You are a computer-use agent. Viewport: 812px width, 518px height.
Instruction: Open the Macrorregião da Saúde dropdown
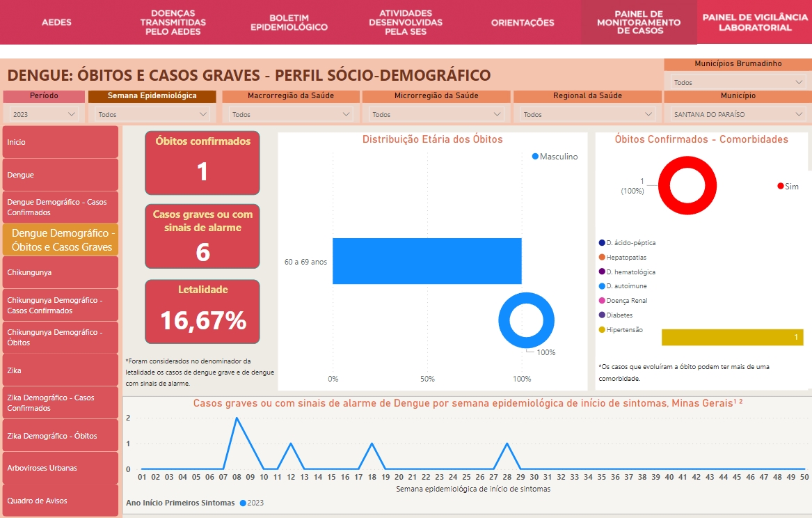pyautogui.click(x=289, y=114)
